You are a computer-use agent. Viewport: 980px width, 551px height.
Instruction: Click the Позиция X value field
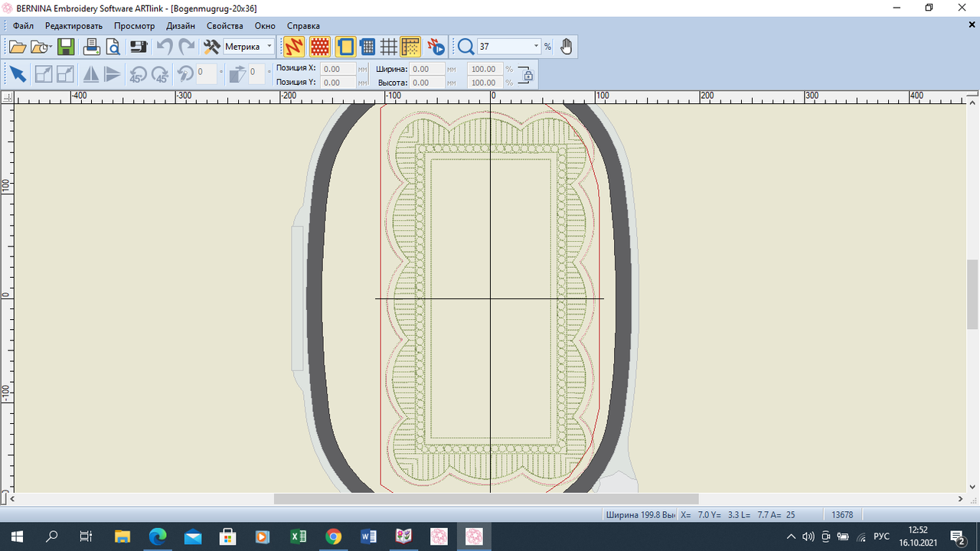point(338,68)
